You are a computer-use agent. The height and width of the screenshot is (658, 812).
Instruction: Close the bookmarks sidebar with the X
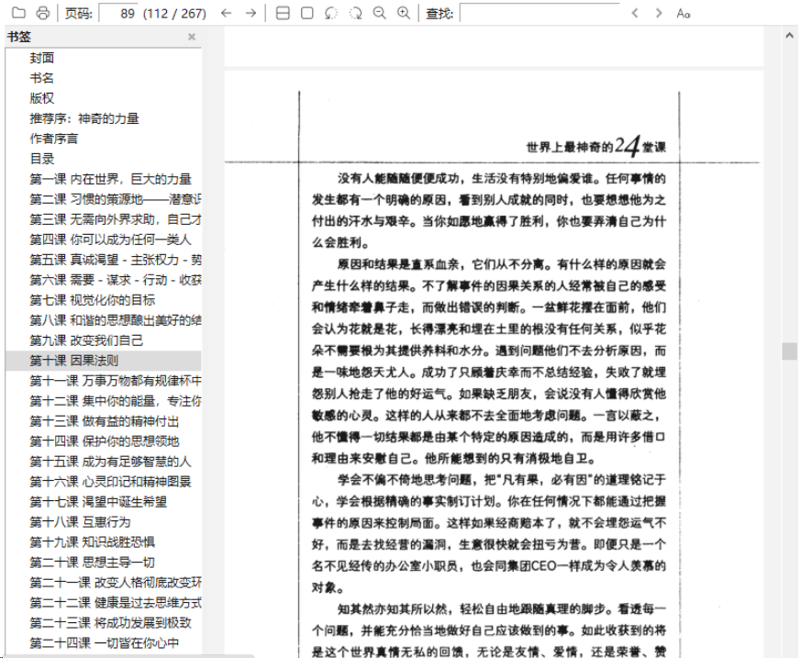click(192, 36)
